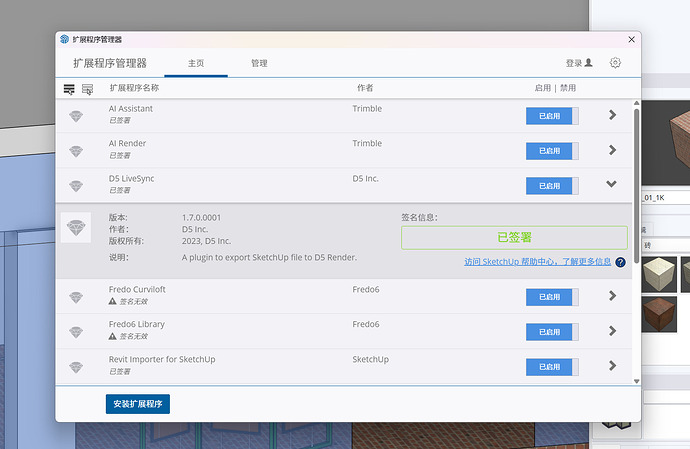Click scrollbar up arrow in extension list
Image resolution: width=690 pixels, height=449 pixels.
[x=636, y=103]
